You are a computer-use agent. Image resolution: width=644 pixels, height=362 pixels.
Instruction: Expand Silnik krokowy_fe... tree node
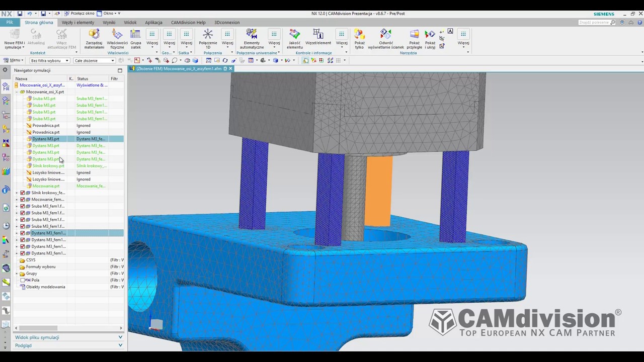[x=17, y=193]
